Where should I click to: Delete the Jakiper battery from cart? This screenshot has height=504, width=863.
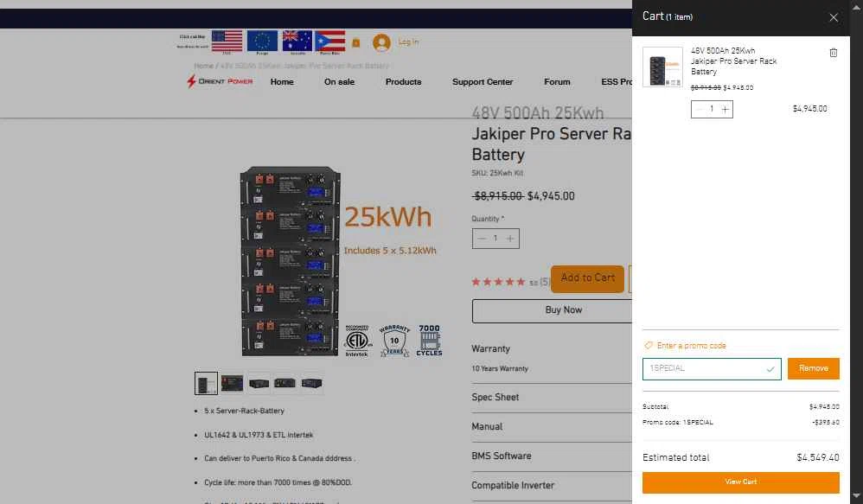pyautogui.click(x=834, y=53)
